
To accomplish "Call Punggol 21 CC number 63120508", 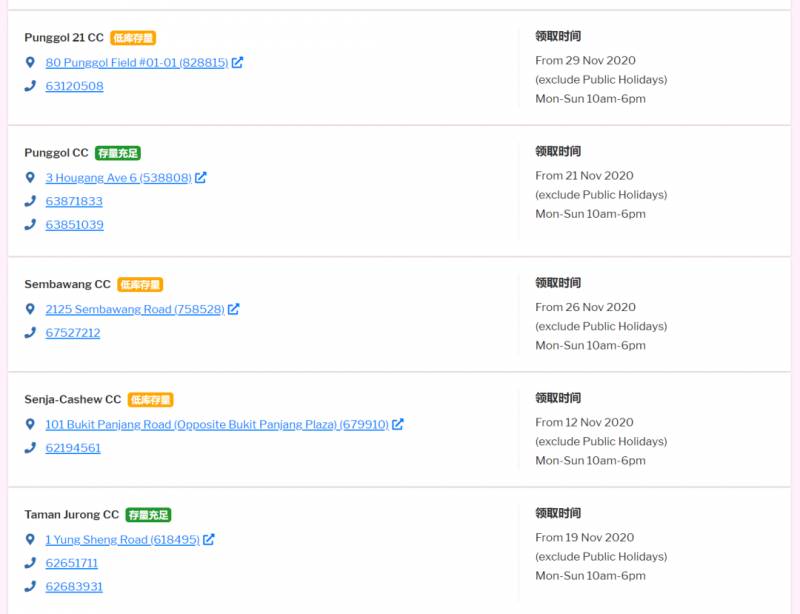I will [x=74, y=86].
